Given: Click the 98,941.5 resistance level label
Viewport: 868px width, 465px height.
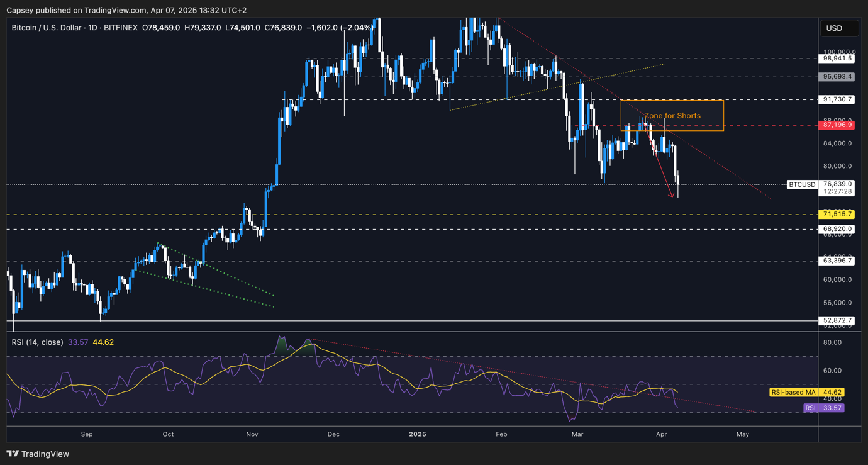Looking at the screenshot, I should pyautogui.click(x=837, y=59).
